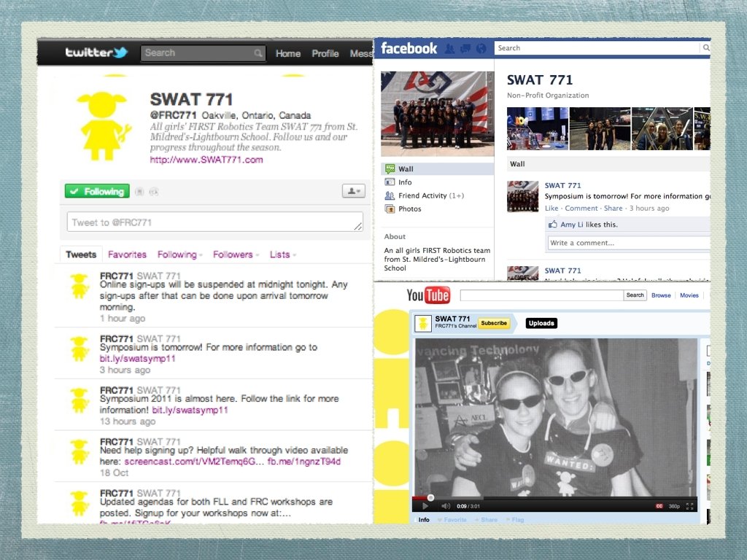747x560 pixels.
Task: Open Facebook messages icon
Action: point(465,48)
